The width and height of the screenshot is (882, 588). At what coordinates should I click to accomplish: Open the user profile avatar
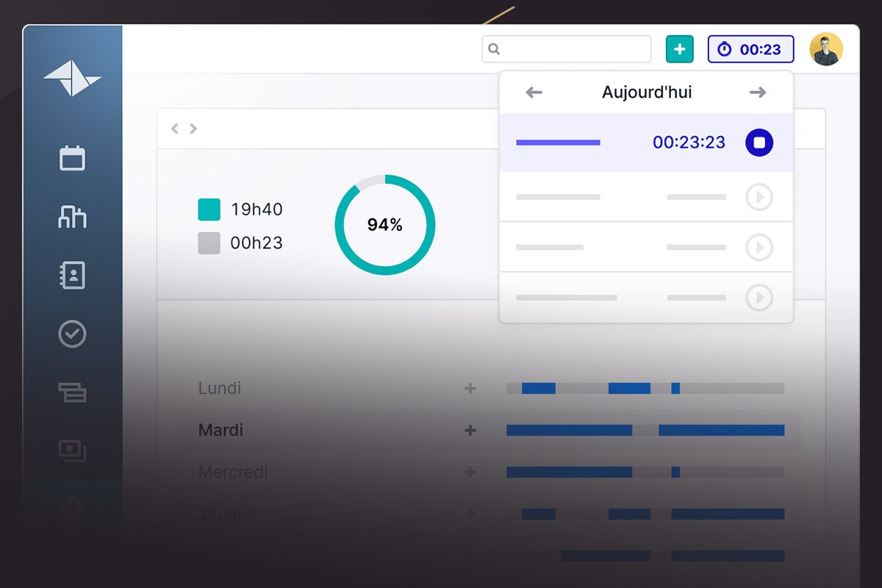click(x=826, y=49)
